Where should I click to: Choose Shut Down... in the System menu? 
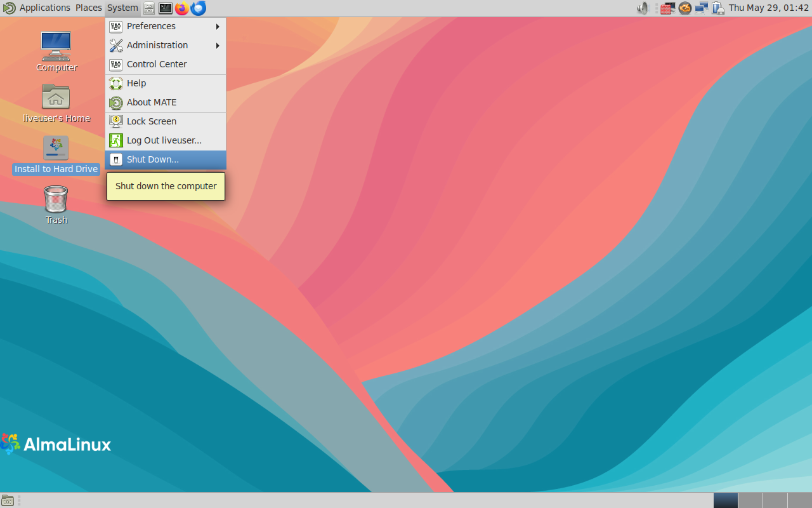[166, 159]
